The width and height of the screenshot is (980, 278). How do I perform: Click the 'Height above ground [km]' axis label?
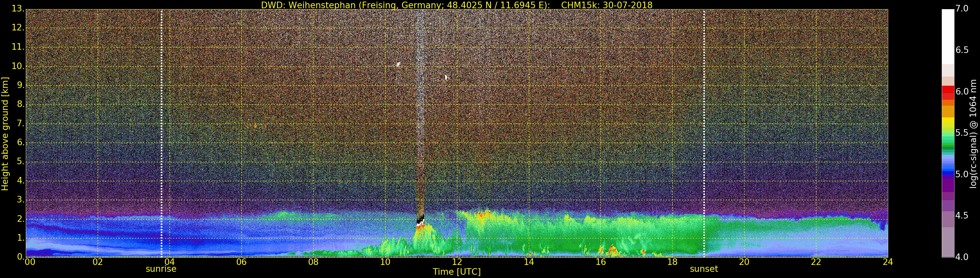(x=5, y=134)
